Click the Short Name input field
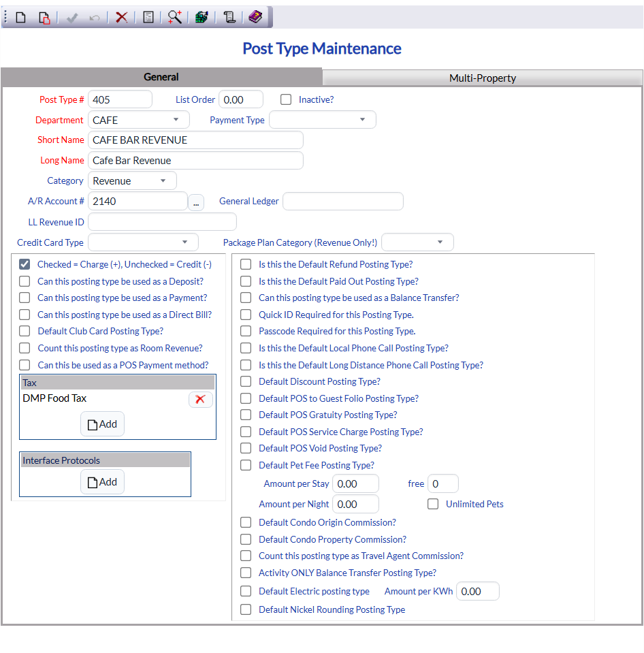644x653 pixels. coord(195,140)
